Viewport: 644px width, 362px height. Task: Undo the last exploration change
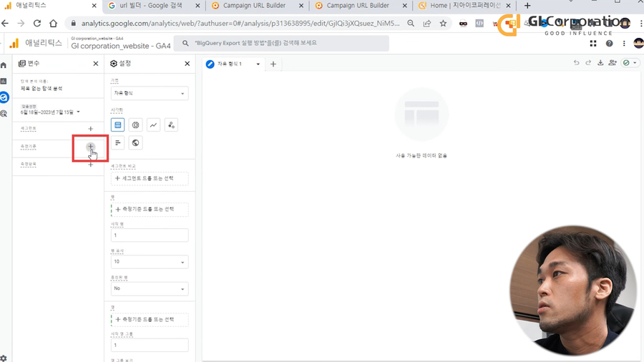click(x=577, y=63)
